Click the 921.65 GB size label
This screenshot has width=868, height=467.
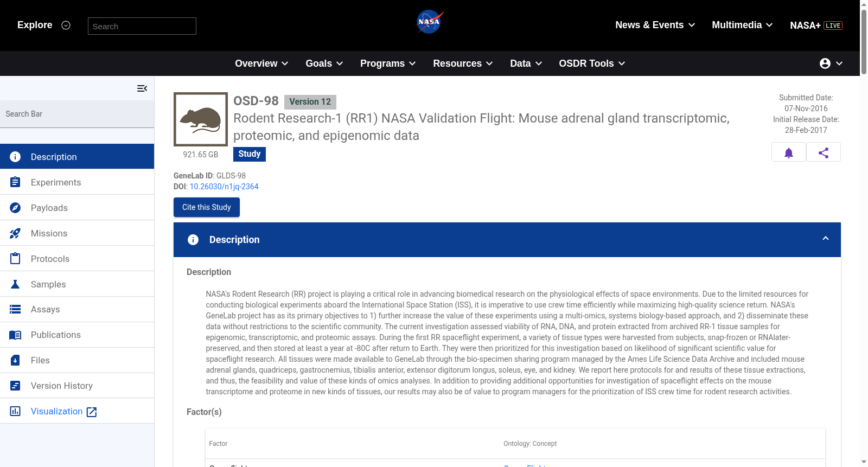[201, 155]
